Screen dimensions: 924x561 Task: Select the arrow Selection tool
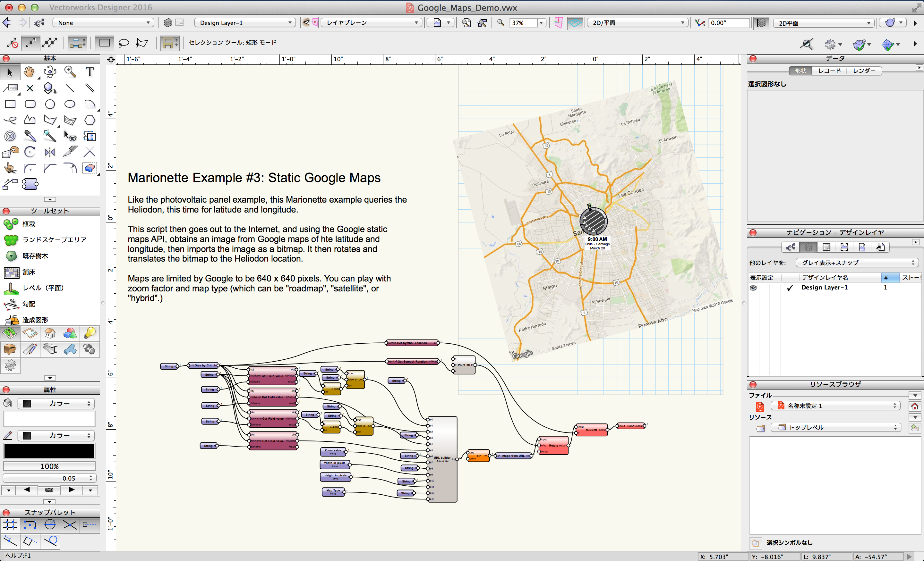[10, 72]
